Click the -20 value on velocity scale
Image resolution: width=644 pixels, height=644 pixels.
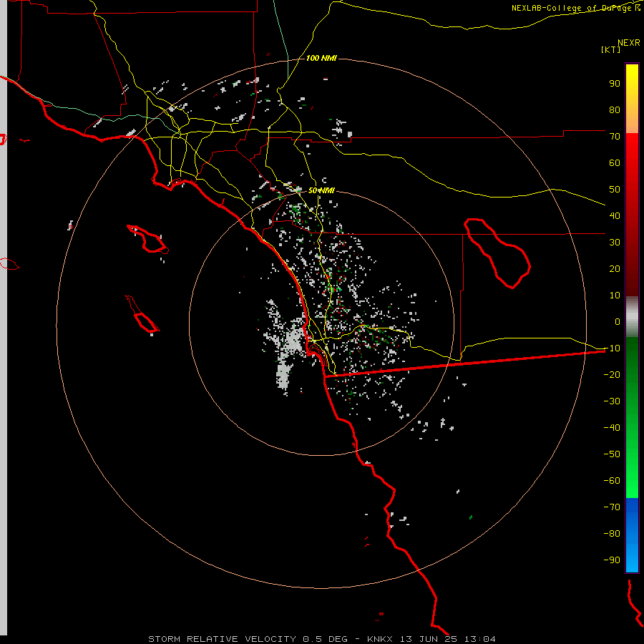click(612, 375)
